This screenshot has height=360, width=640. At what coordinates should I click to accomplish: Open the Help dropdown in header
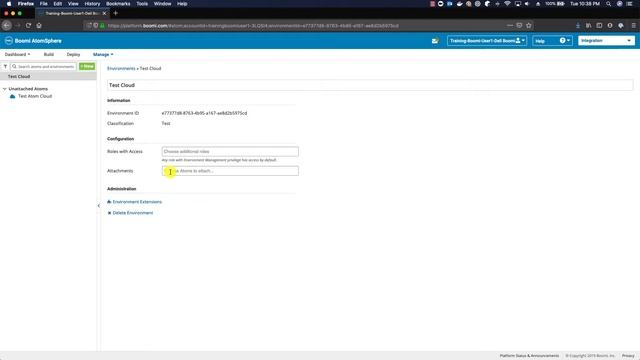552,41
